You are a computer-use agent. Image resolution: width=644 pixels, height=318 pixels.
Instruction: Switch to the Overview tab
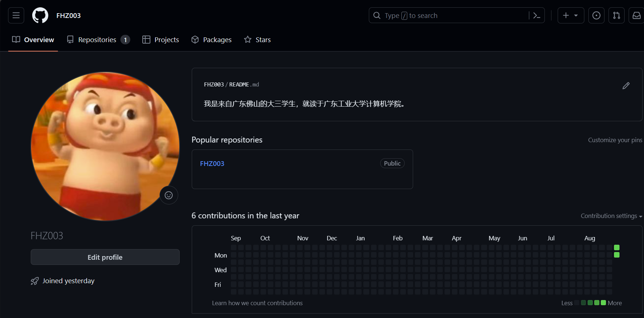tap(33, 40)
